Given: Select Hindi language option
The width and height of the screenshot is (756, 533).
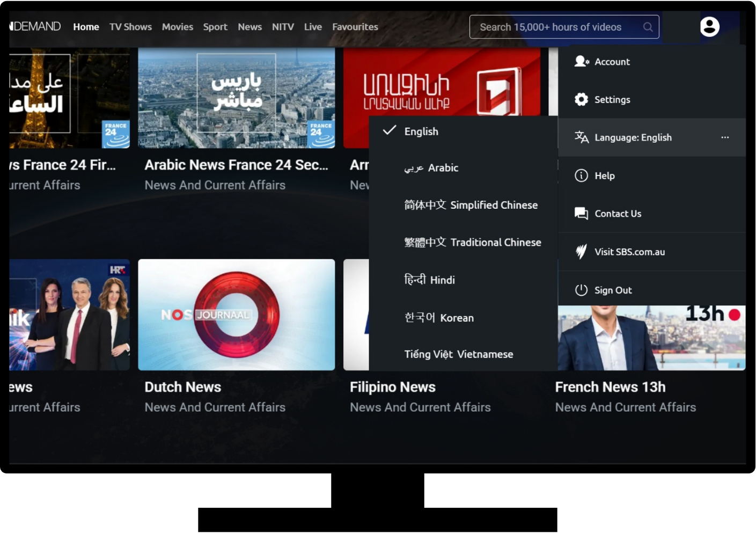Looking at the screenshot, I should 464,280.
